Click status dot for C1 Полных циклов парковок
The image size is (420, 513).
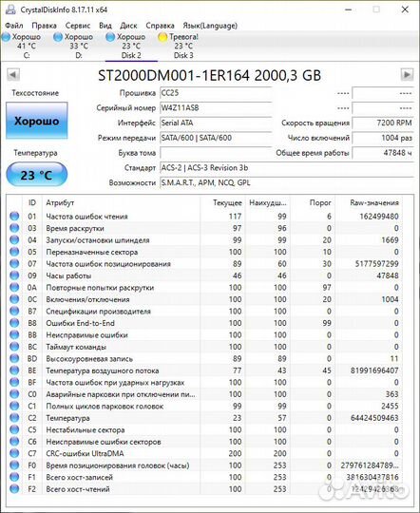pyautogui.click(x=14, y=406)
